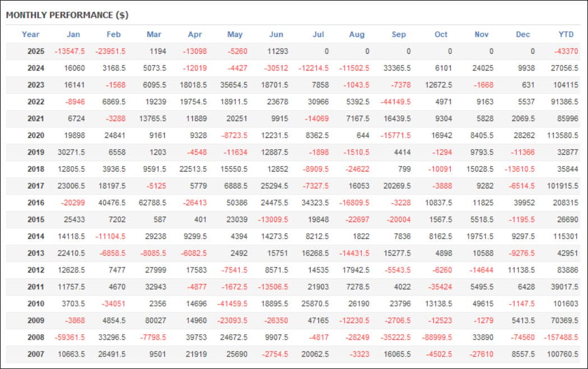Click the 2019 Jan value 30271.5
Screen dimensions: 588x369
coord(71,152)
